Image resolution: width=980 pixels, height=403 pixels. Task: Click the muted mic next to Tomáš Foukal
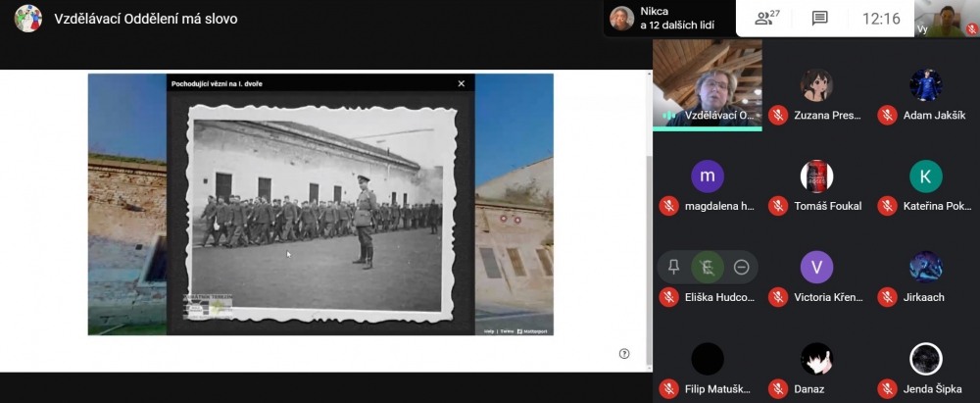tap(778, 206)
